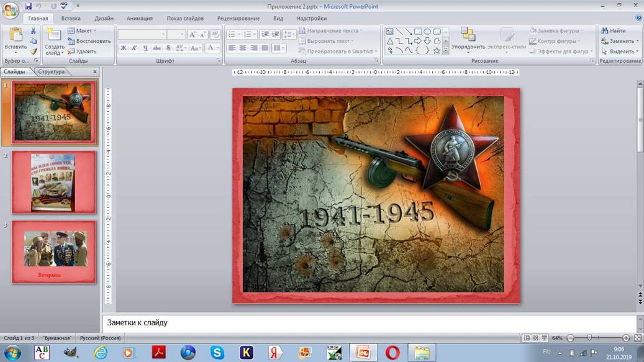Delete the slide with Удалить
The height and width of the screenshot is (362, 644).
[x=82, y=52]
